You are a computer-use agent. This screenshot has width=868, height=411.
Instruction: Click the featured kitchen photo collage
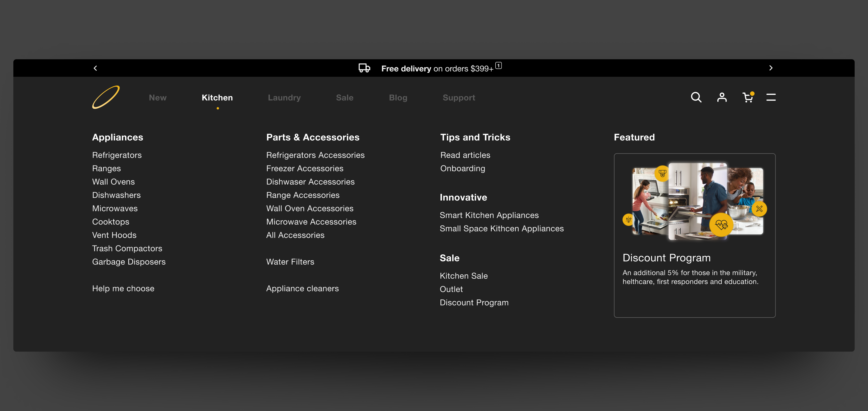(695, 202)
